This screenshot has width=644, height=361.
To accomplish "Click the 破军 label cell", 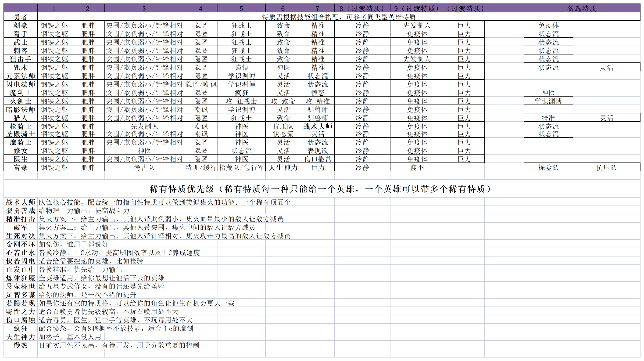I will [21, 227].
